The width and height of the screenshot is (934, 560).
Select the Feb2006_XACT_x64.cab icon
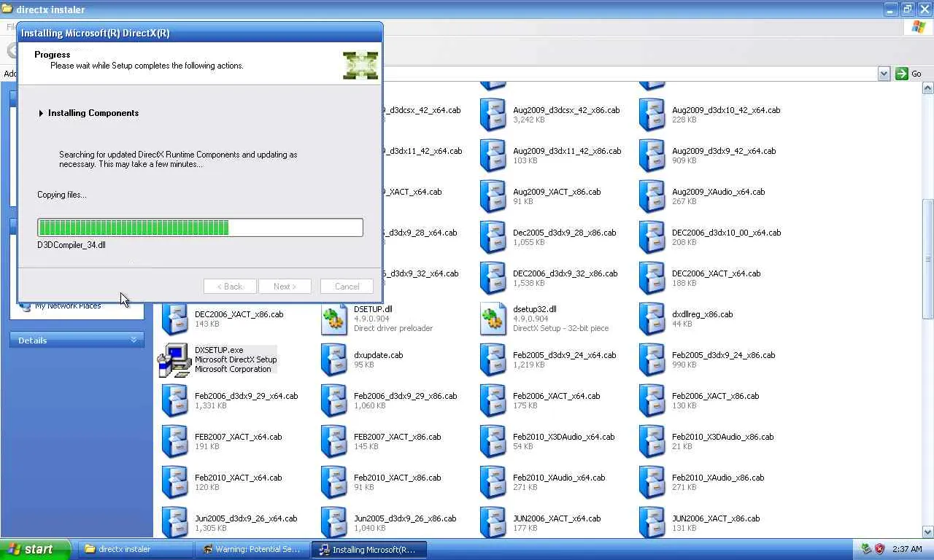coord(493,400)
